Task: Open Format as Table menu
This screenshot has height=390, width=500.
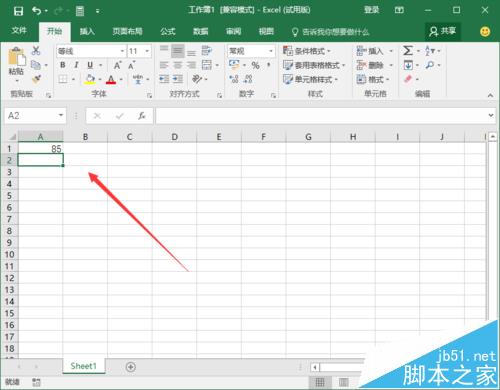Action: pos(314,65)
